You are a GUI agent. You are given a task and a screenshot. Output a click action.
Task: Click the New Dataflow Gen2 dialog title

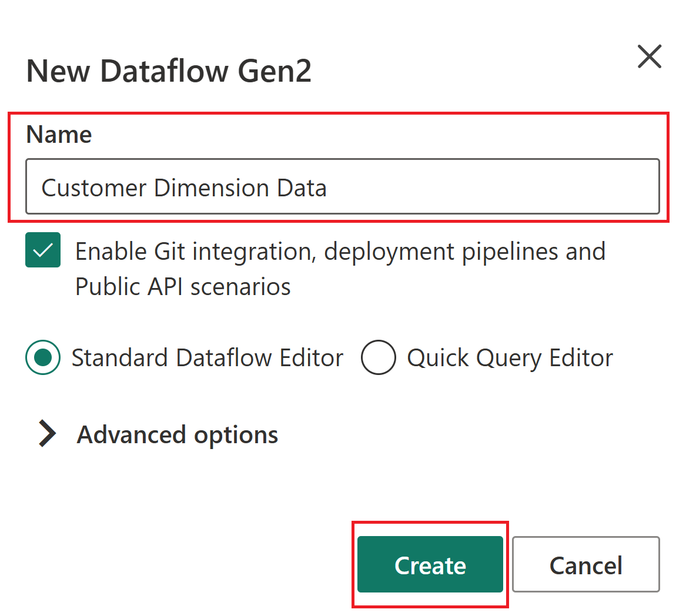169,71
